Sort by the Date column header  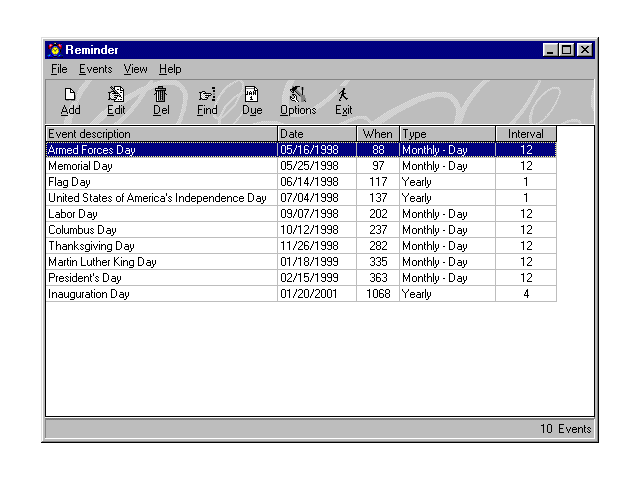[316, 134]
